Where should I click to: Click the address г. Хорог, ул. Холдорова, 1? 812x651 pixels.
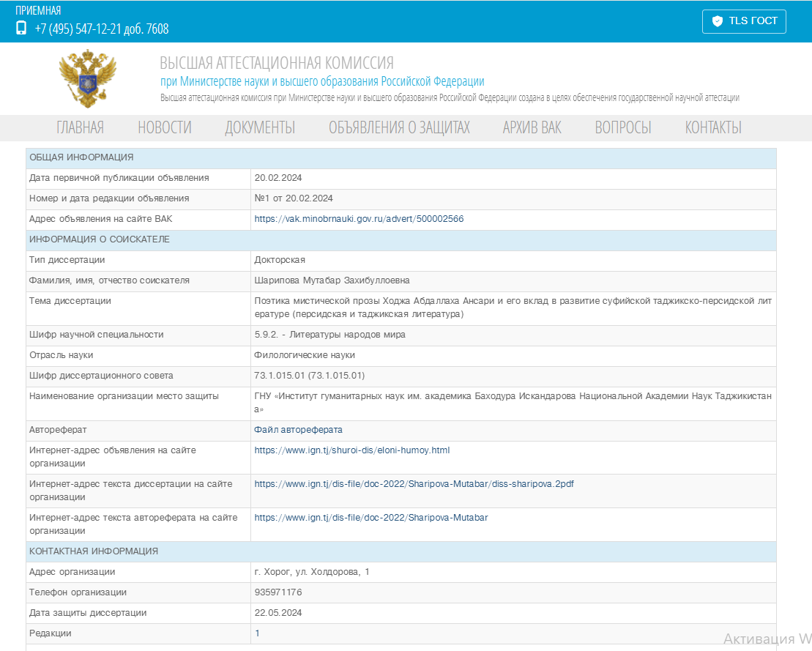pos(312,572)
